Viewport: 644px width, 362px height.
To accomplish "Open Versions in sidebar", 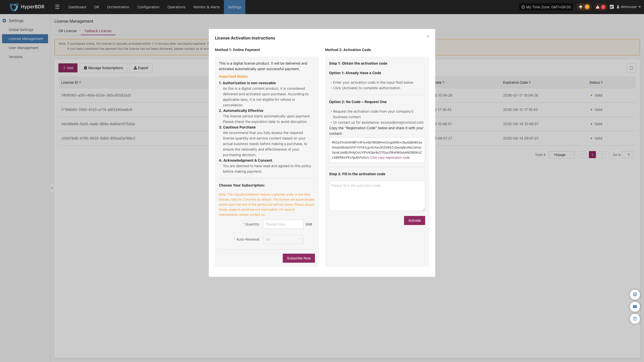I will tap(15, 57).
